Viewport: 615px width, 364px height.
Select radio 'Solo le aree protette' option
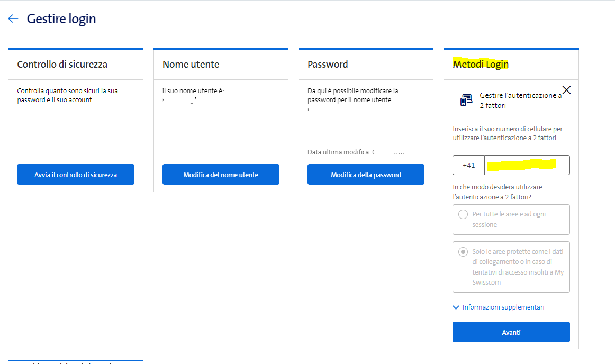tap(463, 252)
